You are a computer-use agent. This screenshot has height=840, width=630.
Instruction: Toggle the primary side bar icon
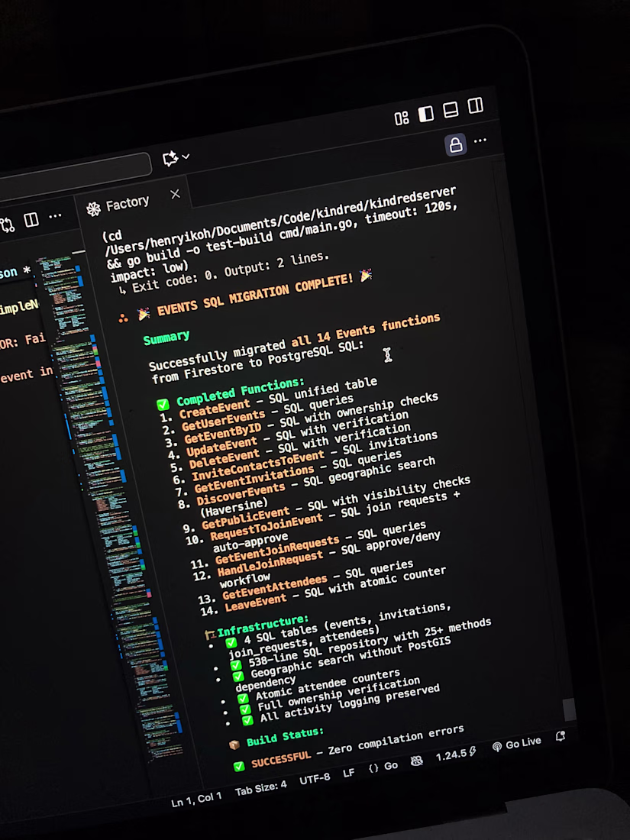[426, 114]
